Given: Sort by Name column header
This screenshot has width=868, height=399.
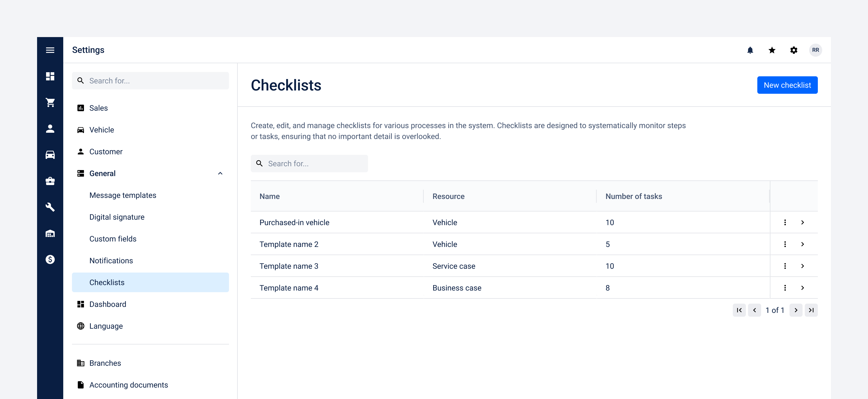Looking at the screenshot, I should [x=337, y=196].
